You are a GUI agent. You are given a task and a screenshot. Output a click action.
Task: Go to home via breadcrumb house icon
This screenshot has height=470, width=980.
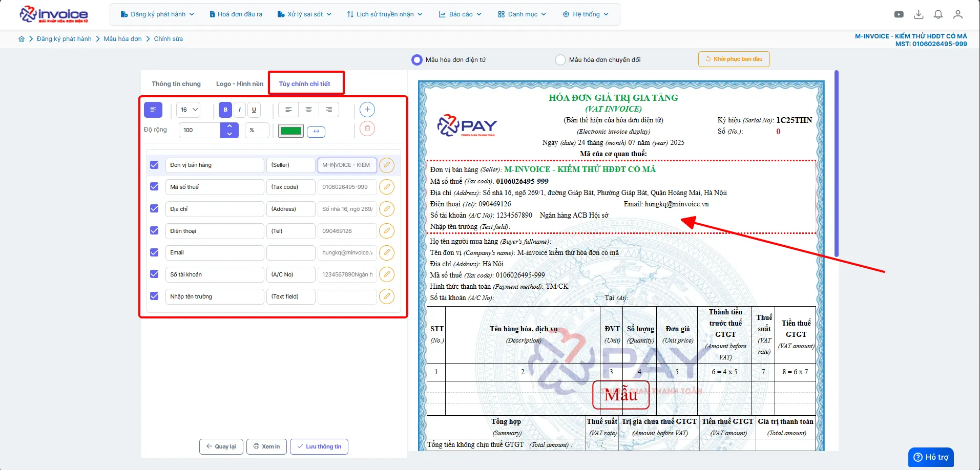click(22, 39)
